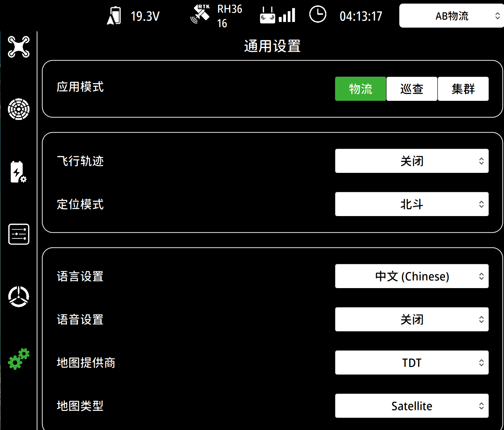
Task: Open the language dropdown showing 中文 (Chinese)
Action: click(x=411, y=276)
